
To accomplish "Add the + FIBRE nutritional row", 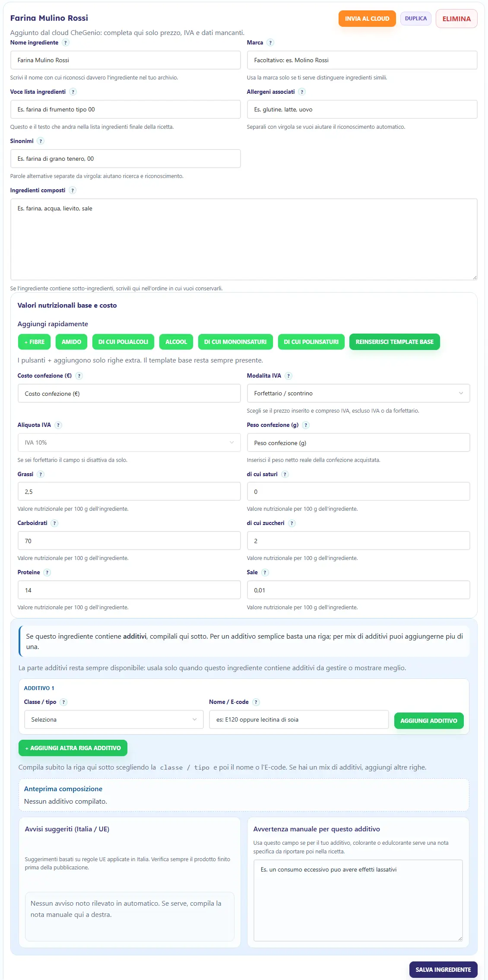I will (35, 342).
